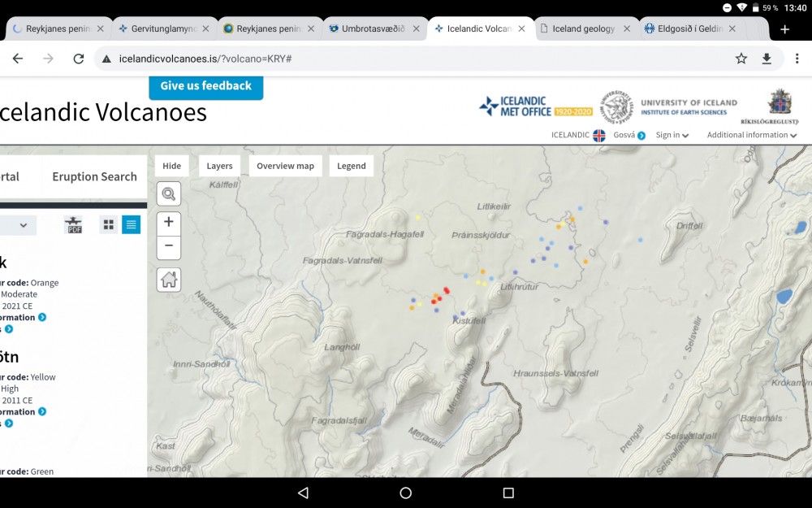
Task: Expand the Sign in dropdown
Action: click(x=672, y=136)
